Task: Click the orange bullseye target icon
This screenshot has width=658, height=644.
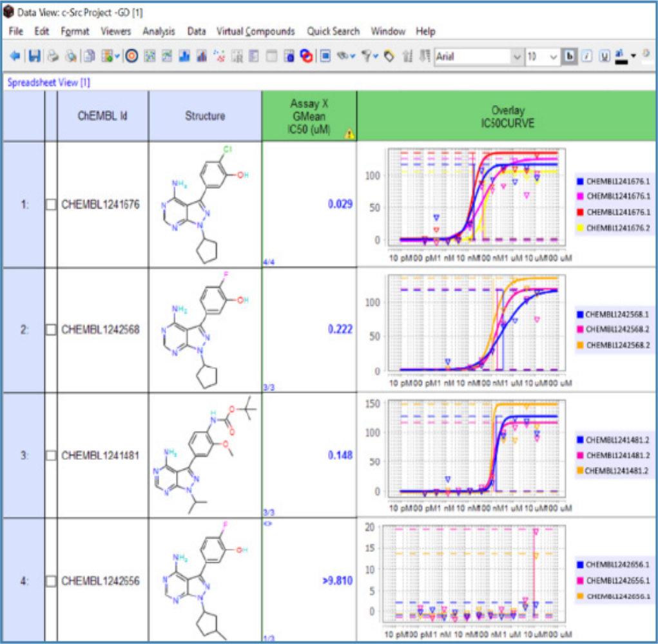Action: (131, 56)
